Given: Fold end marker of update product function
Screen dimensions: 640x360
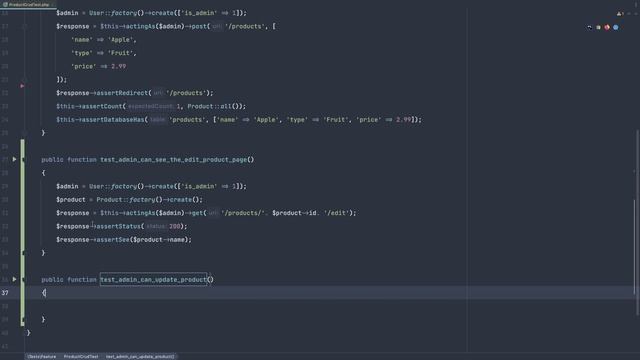Looking at the screenshot, I should pyautogui.click(x=23, y=320).
